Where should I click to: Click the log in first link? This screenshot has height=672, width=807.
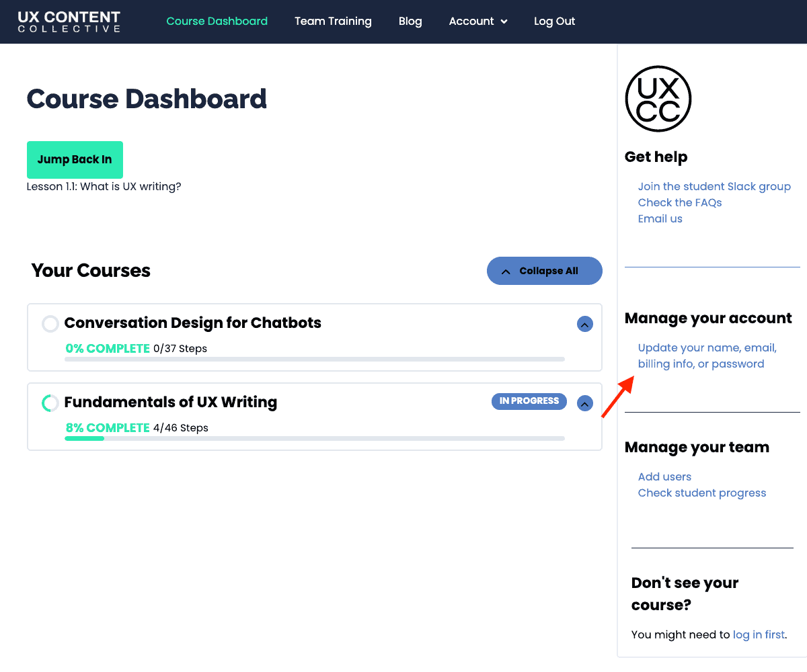click(759, 635)
